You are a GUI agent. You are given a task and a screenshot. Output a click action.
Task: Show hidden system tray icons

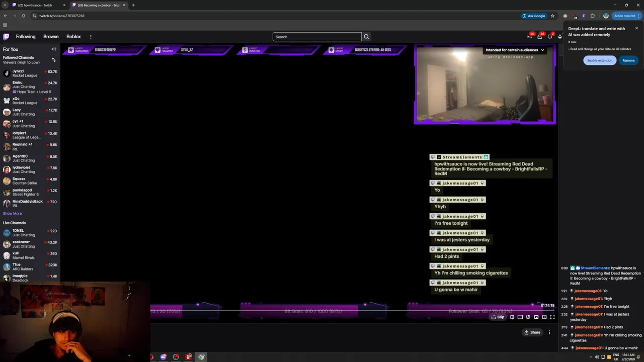point(591,357)
